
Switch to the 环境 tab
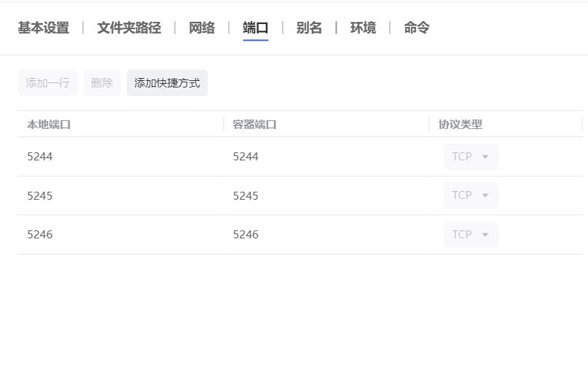[363, 28]
